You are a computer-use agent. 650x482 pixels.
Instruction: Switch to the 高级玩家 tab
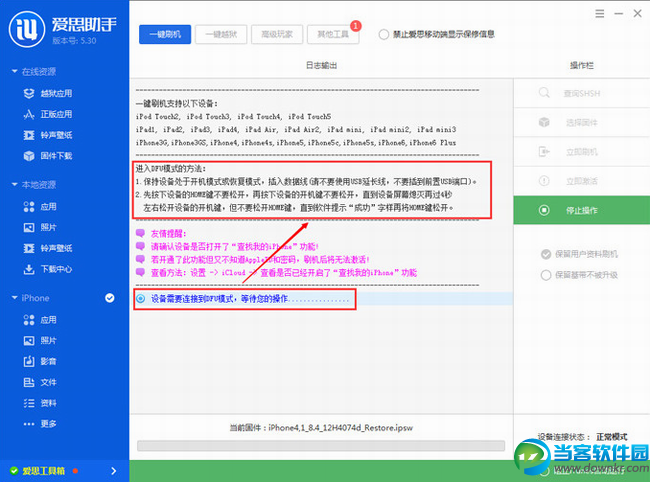(277, 34)
